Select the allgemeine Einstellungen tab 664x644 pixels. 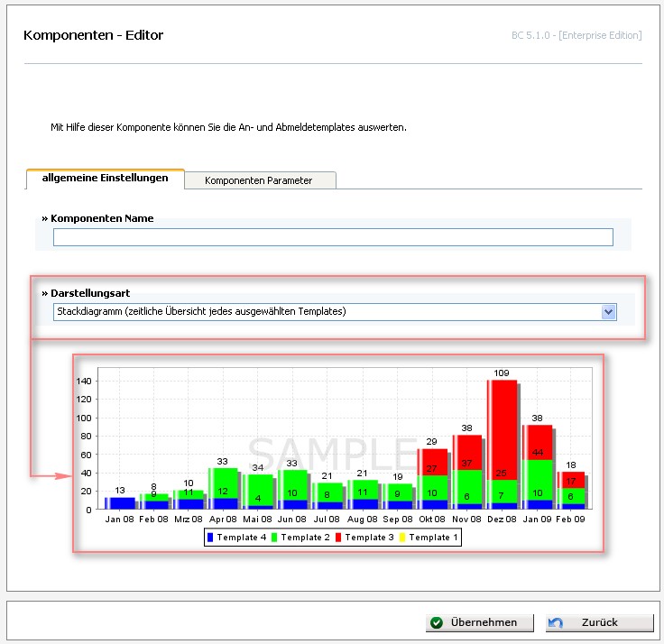pyautogui.click(x=105, y=179)
